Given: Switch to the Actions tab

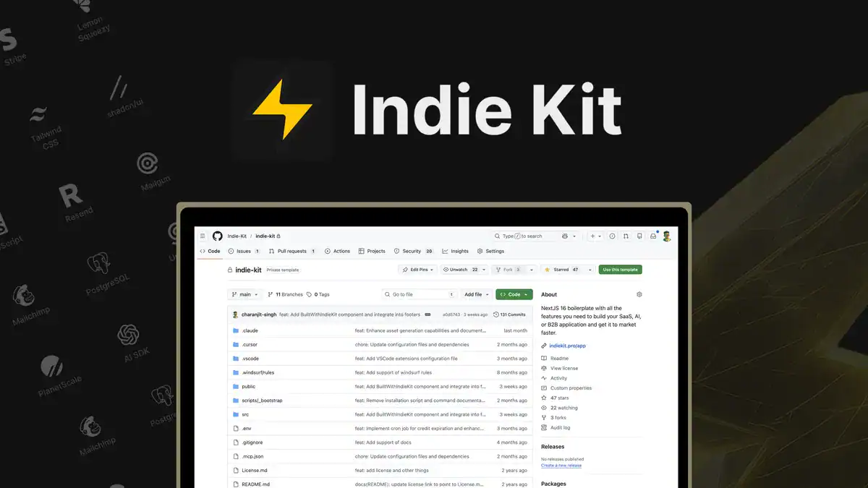Looking at the screenshot, I should pyautogui.click(x=337, y=251).
